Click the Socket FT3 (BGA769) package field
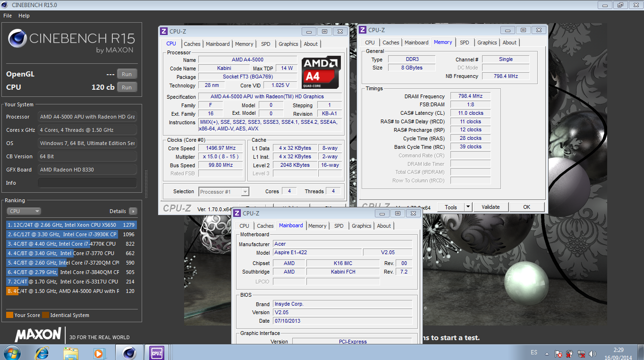Image resolution: width=644 pixels, height=360 pixels. (x=247, y=77)
